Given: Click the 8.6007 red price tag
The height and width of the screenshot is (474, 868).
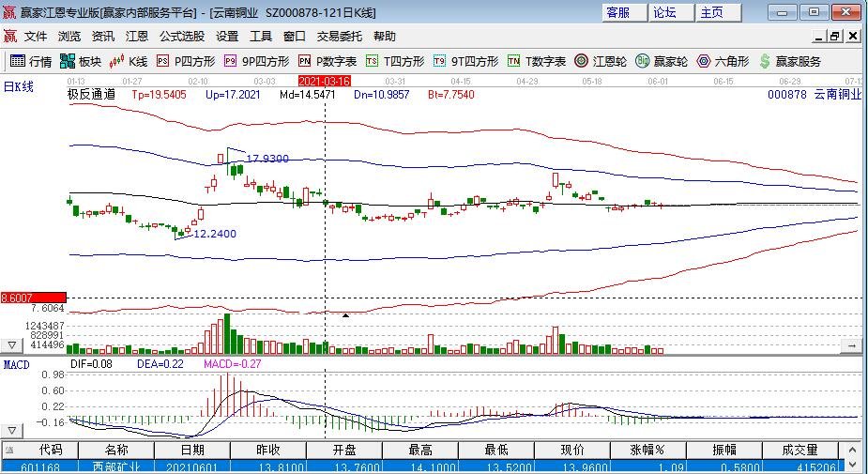Looking at the screenshot, I should [33, 298].
